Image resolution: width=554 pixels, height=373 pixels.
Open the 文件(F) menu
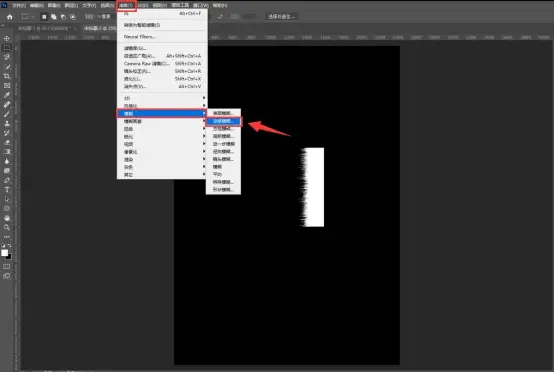tap(19, 6)
